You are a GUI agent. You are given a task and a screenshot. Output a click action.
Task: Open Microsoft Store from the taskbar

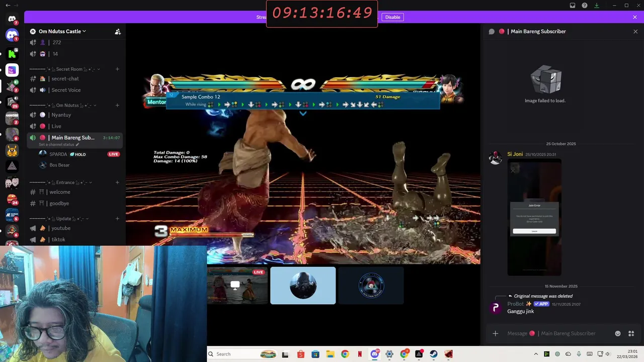315,354
